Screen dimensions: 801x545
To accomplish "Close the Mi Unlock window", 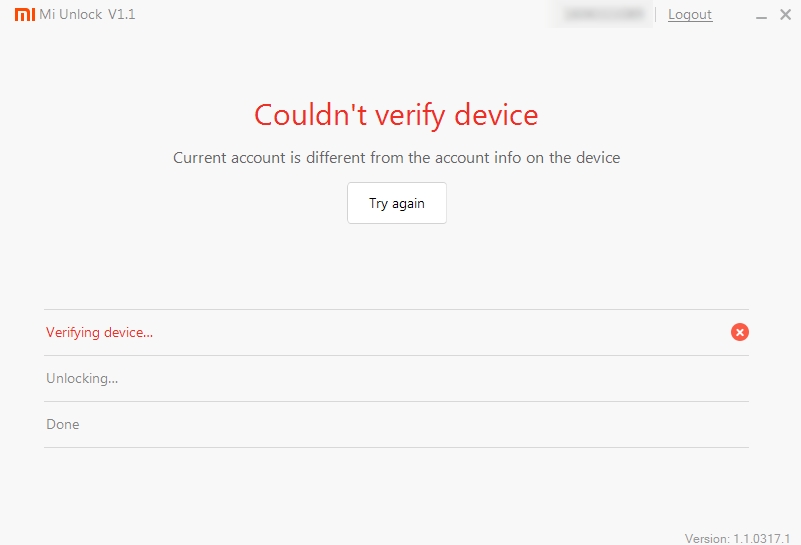I will [x=785, y=14].
